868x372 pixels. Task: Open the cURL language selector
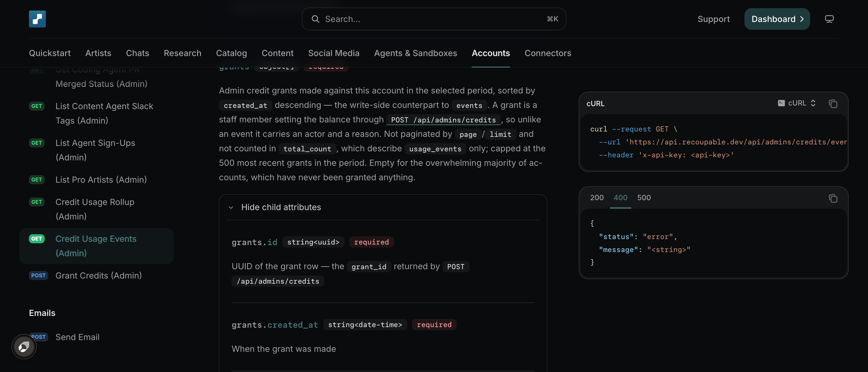click(x=797, y=103)
